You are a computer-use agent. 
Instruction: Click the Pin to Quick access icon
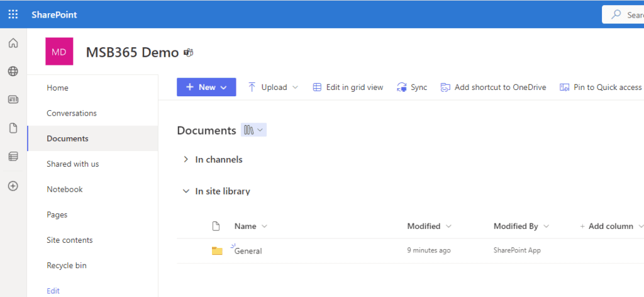point(565,87)
